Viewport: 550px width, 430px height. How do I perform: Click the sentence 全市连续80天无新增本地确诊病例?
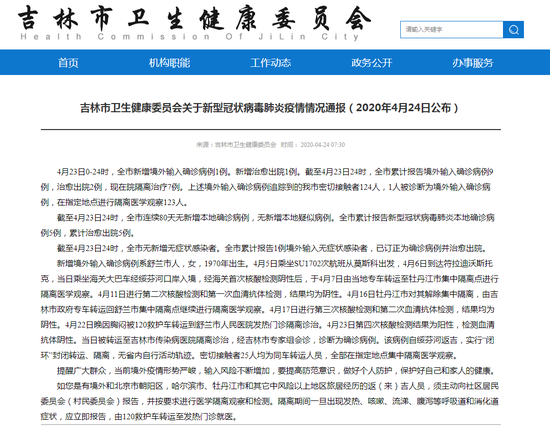[x=188, y=218]
